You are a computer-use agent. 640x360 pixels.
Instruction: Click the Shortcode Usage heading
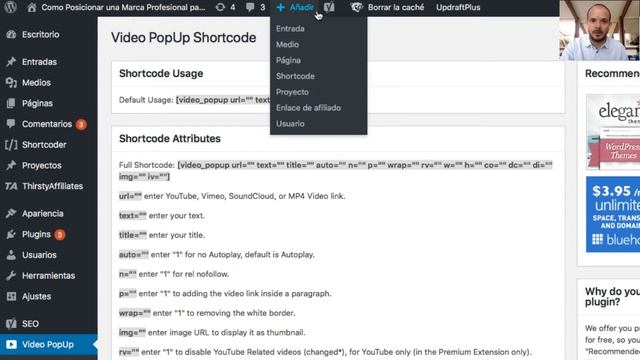161,73
